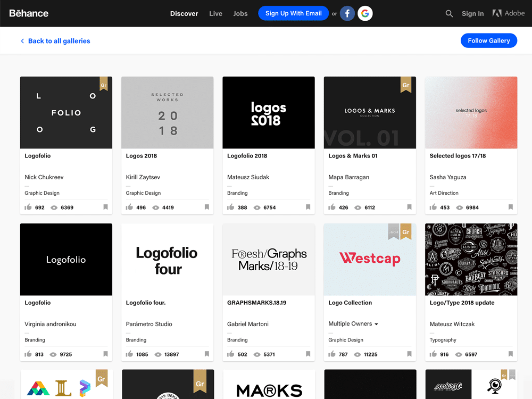Viewport: 532px width, 399px height.
Task: Open the L O FOLIO O G thumbnail
Action: point(66,112)
